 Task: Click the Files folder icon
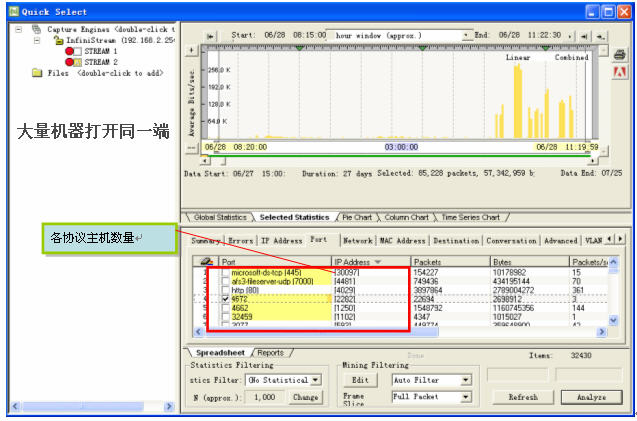(x=37, y=73)
